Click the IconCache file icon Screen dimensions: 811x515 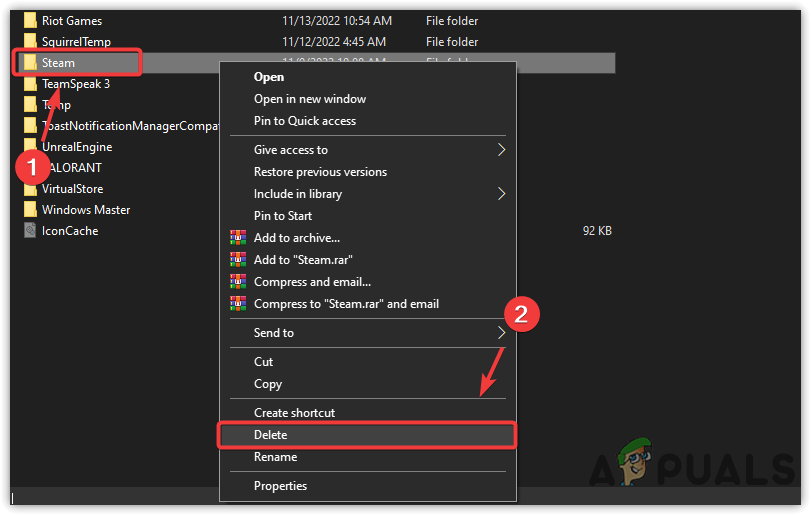(30, 231)
